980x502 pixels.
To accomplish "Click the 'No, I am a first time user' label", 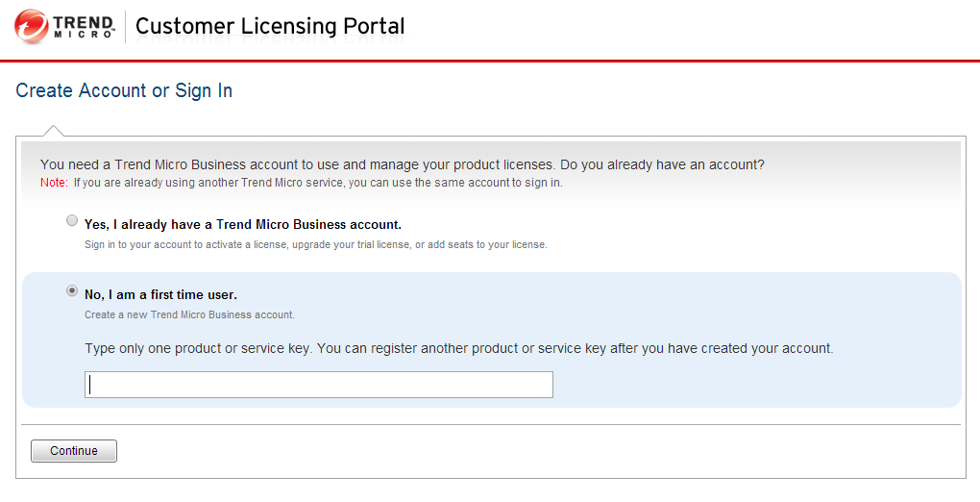I will (160, 294).
